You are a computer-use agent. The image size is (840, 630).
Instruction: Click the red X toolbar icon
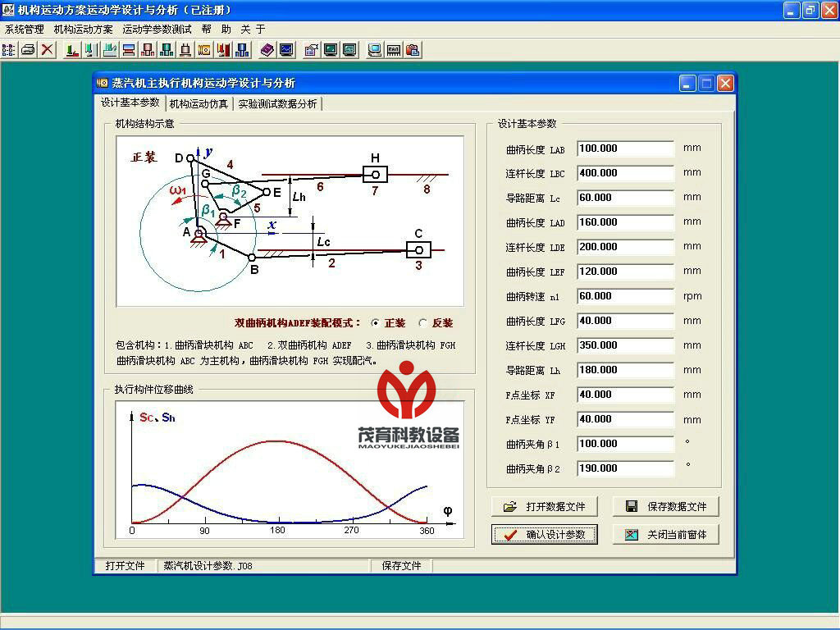click(48, 49)
